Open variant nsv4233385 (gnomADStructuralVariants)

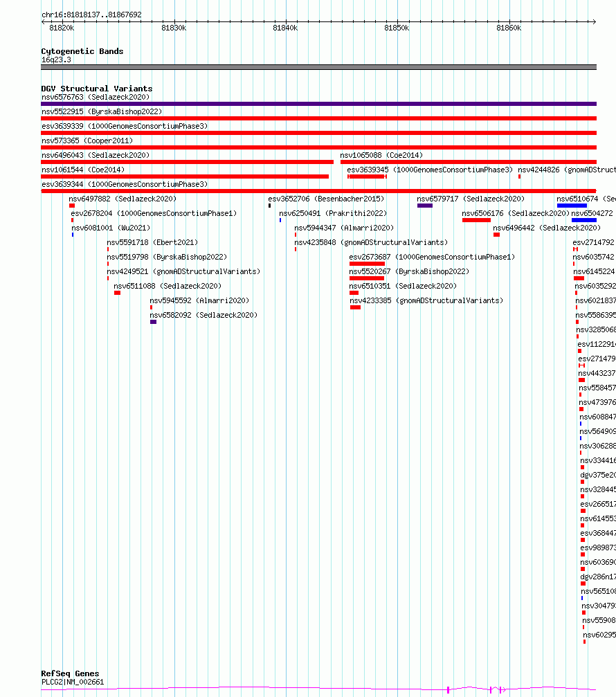[x=426, y=301]
